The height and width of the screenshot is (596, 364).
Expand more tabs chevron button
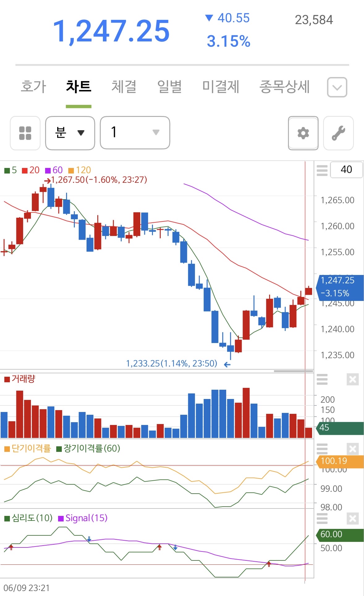pos(337,87)
